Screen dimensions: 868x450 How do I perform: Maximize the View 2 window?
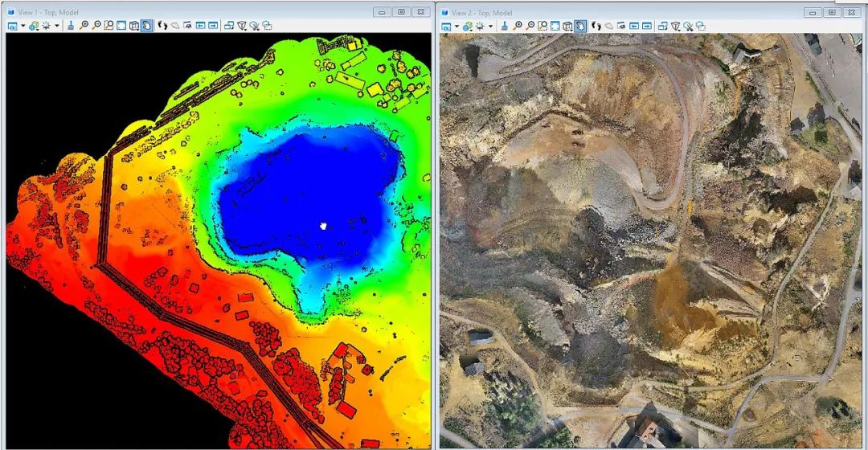tap(832, 12)
